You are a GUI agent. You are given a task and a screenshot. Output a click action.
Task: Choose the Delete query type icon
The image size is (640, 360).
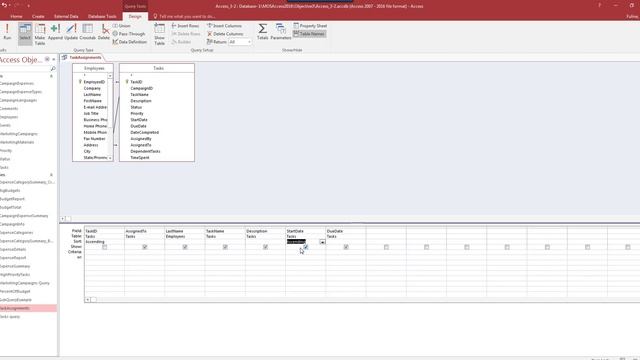pos(104,32)
